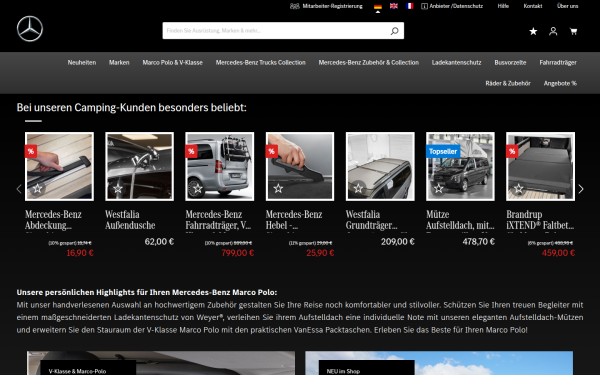Add Mercedes-Benz Hebel to wishlist star
Screen dimensions: 600x375
(278, 188)
